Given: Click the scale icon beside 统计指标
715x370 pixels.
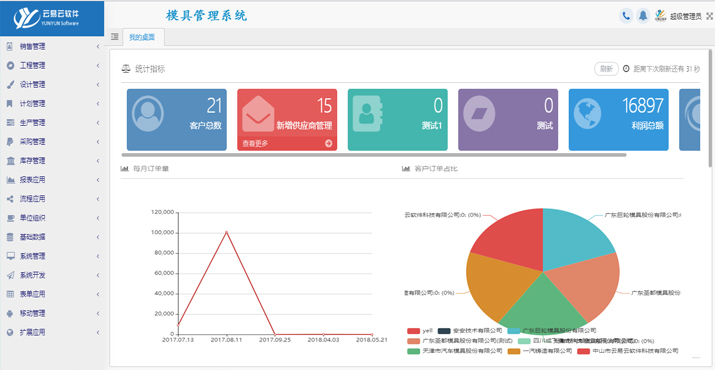Looking at the screenshot, I should pos(126,69).
